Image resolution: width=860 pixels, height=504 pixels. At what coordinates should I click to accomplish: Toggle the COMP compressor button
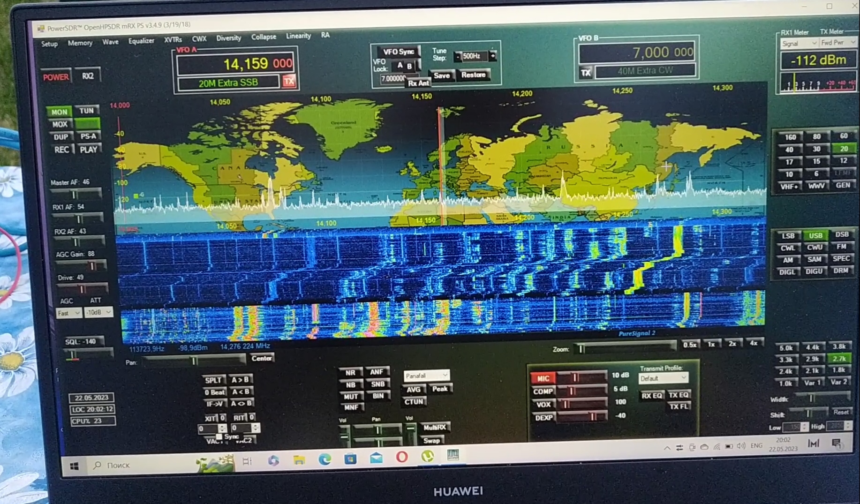pos(543,391)
